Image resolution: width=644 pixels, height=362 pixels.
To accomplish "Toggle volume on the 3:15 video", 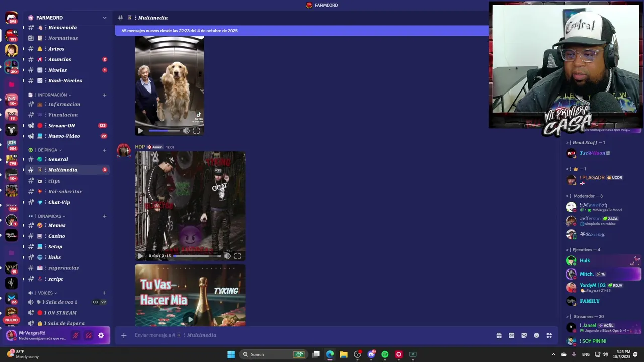I will coord(227,256).
